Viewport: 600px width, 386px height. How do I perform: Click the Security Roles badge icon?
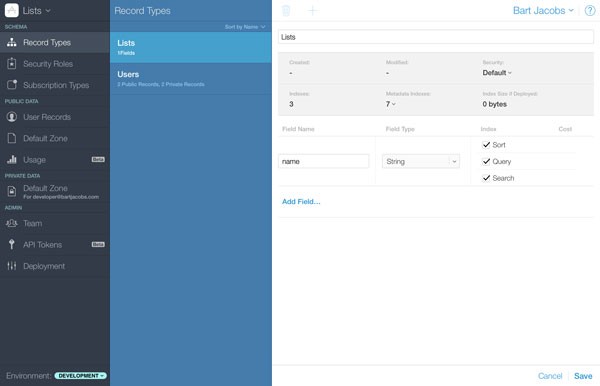11,64
